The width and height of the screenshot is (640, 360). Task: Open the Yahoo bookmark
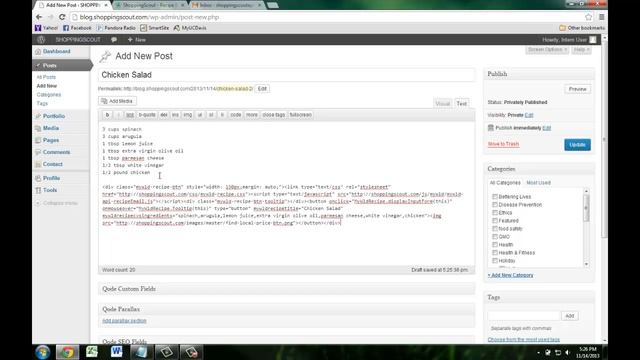pos(46,28)
